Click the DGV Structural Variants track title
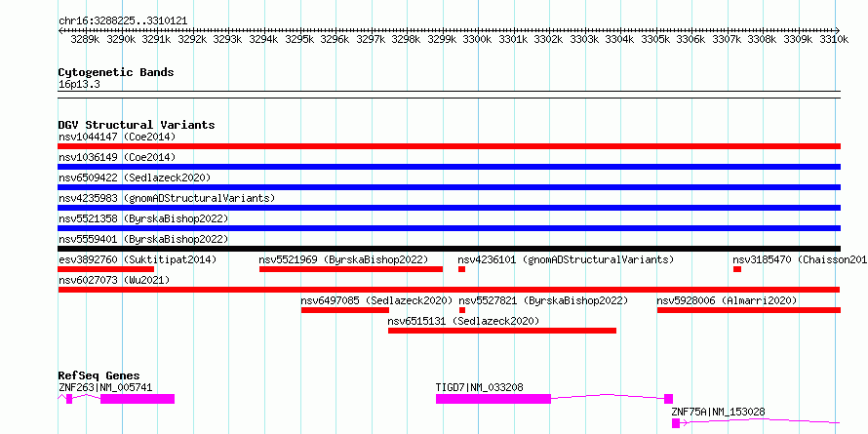The width and height of the screenshot is (868, 434). (137, 125)
